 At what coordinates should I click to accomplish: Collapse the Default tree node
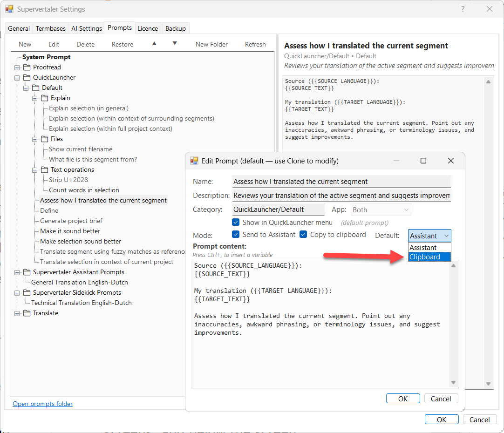[26, 88]
